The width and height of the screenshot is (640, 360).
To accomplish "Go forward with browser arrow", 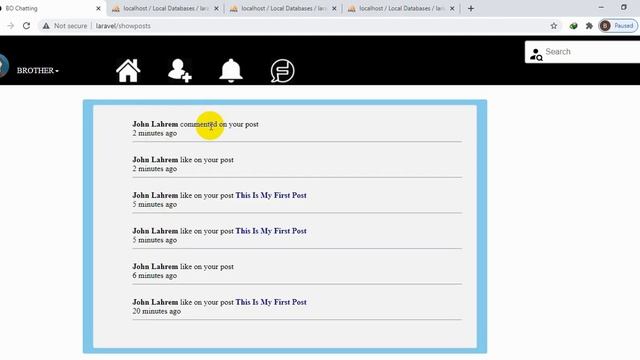I will [11, 26].
